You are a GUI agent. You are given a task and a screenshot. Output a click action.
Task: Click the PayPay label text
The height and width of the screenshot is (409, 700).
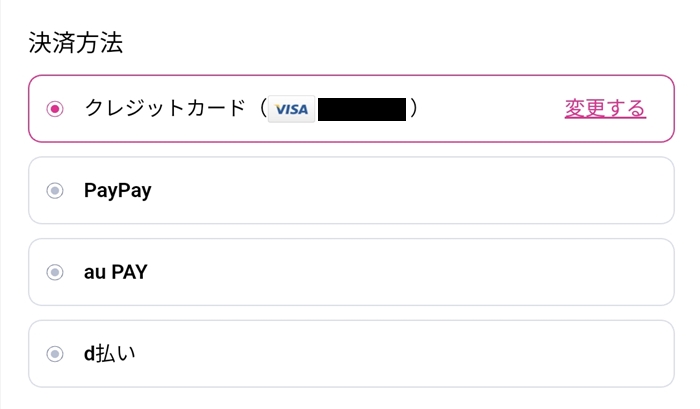(x=118, y=190)
